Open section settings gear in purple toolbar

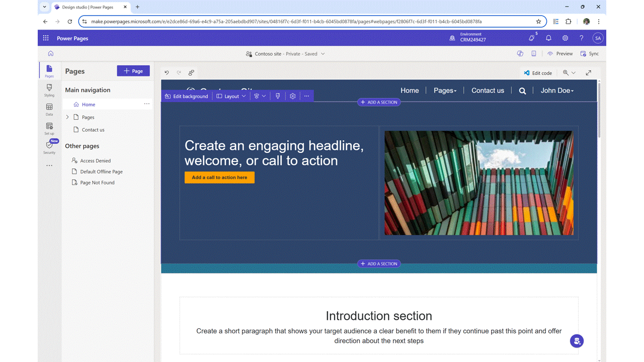292,96
